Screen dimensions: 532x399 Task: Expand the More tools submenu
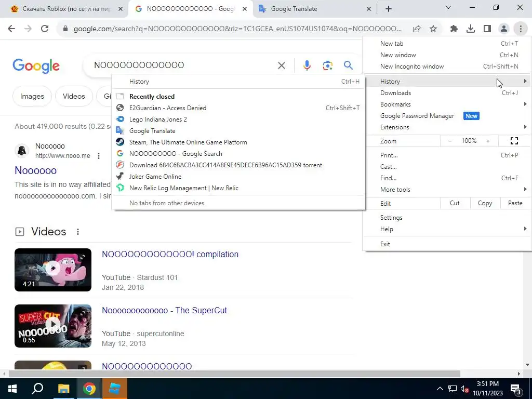coord(447,190)
